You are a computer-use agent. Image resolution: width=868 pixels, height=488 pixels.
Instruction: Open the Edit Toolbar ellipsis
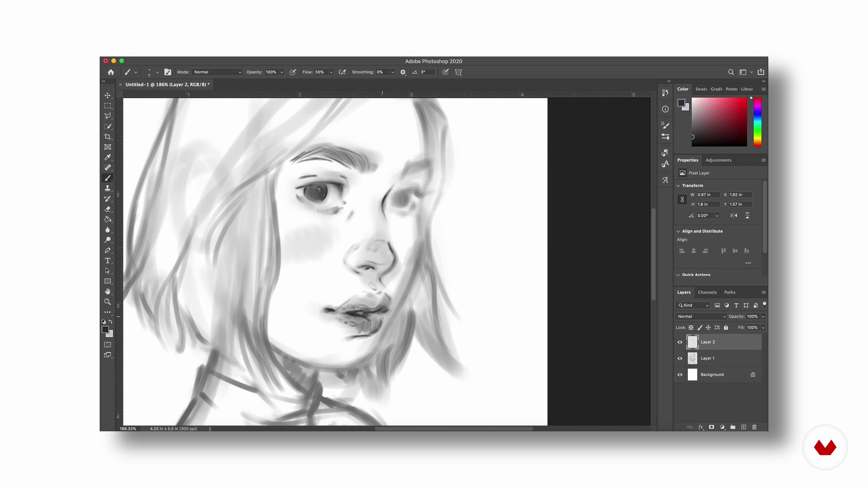[x=108, y=312]
